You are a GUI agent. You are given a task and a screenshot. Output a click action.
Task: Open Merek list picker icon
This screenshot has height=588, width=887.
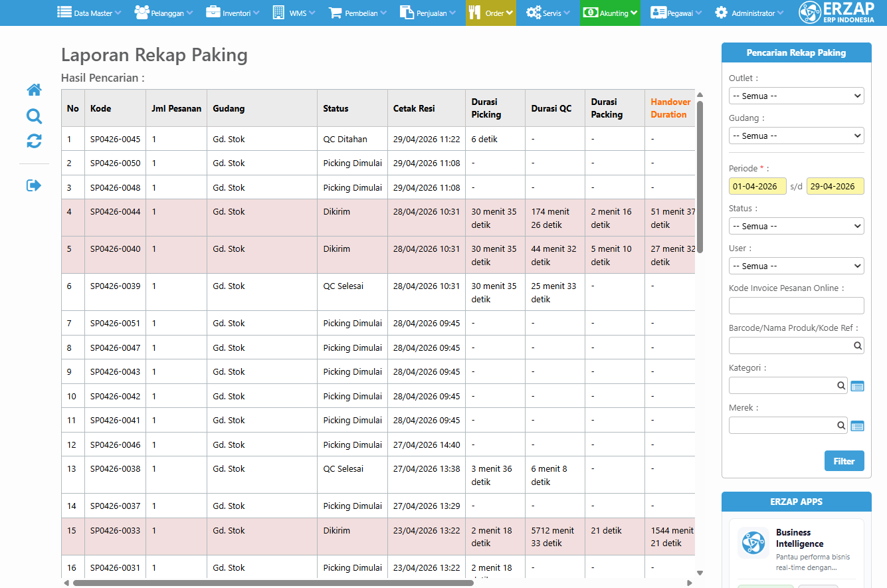pos(858,426)
